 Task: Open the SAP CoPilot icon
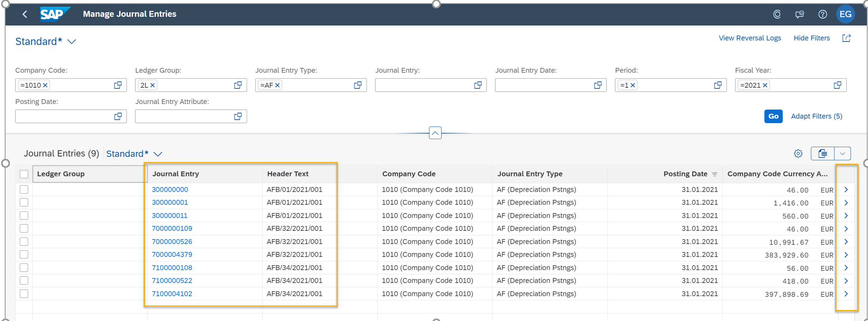tap(777, 14)
